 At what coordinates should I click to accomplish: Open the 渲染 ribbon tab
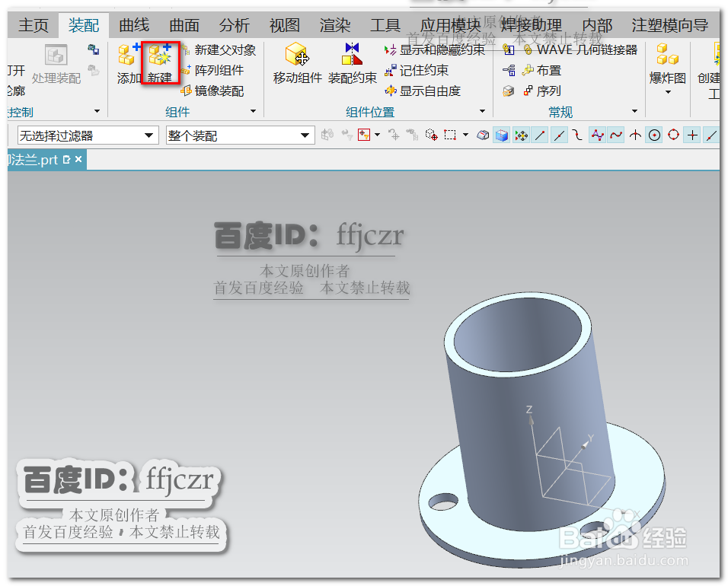pyautogui.click(x=334, y=24)
